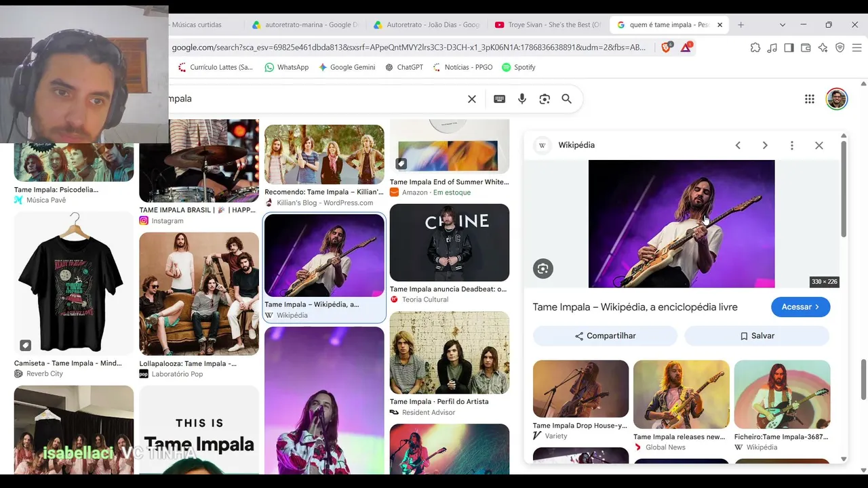The width and height of the screenshot is (868, 488).
Task: Click the Compartilhar button
Action: point(605,336)
